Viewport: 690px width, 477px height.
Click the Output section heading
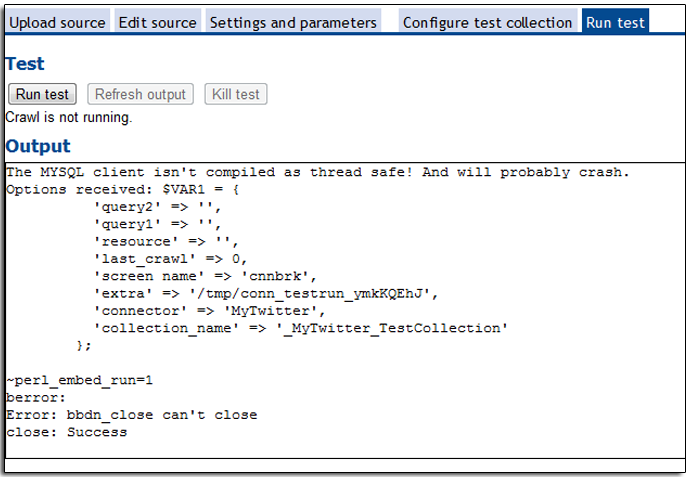click(38, 146)
